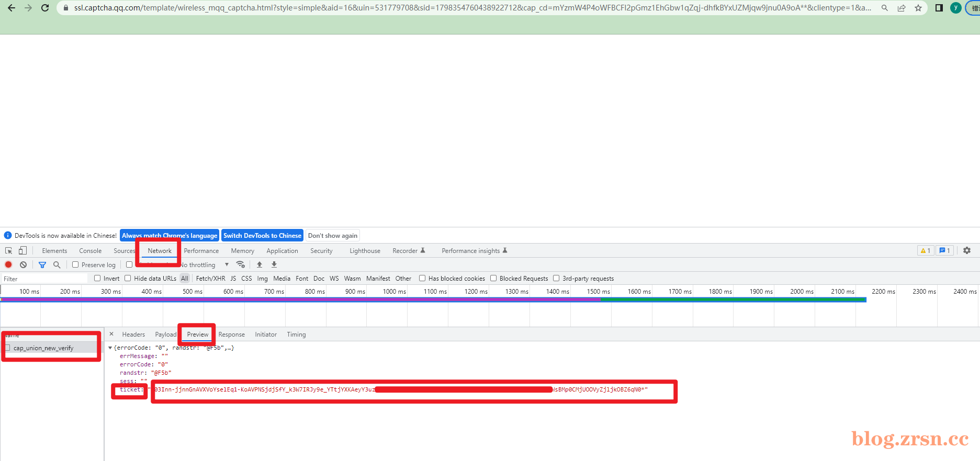Toggle device toolbar icon
Image resolution: width=980 pixels, height=461 pixels.
[x=22, y=250]
